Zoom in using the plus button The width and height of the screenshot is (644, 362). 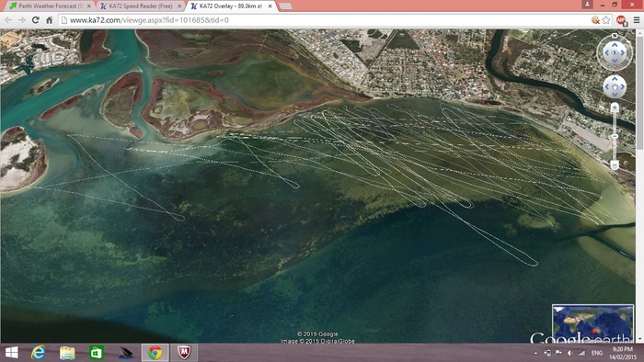(615, 107)
